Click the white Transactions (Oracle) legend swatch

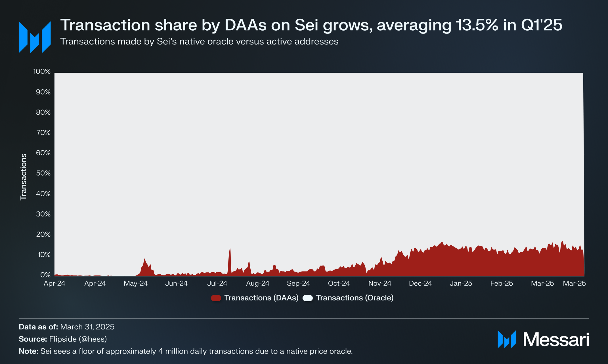point(308,298)
